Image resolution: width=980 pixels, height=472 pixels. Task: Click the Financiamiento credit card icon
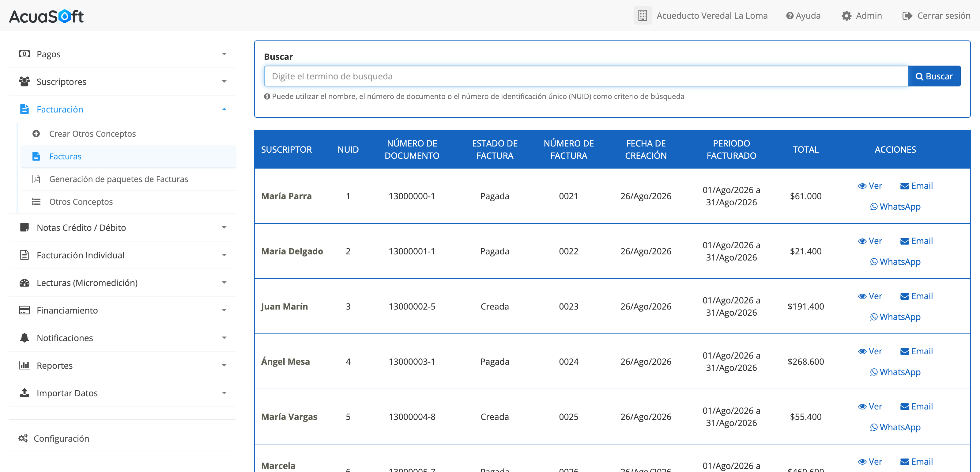click(24, 310)
